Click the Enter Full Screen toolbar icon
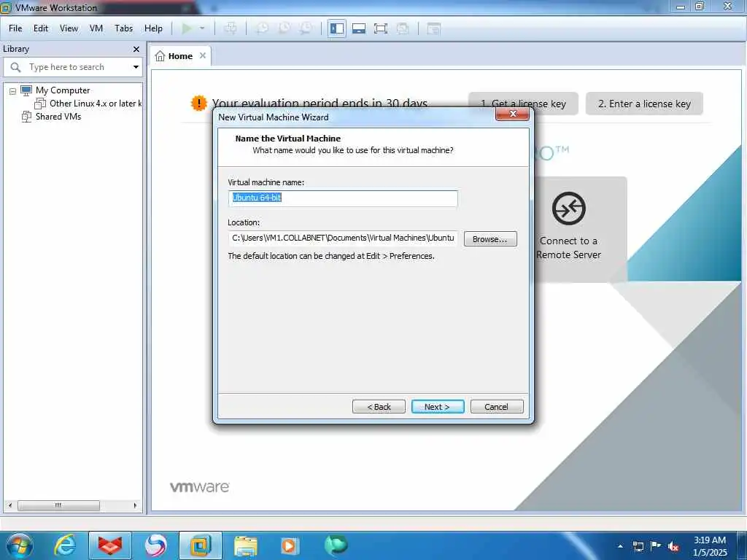 coord(380,28)
